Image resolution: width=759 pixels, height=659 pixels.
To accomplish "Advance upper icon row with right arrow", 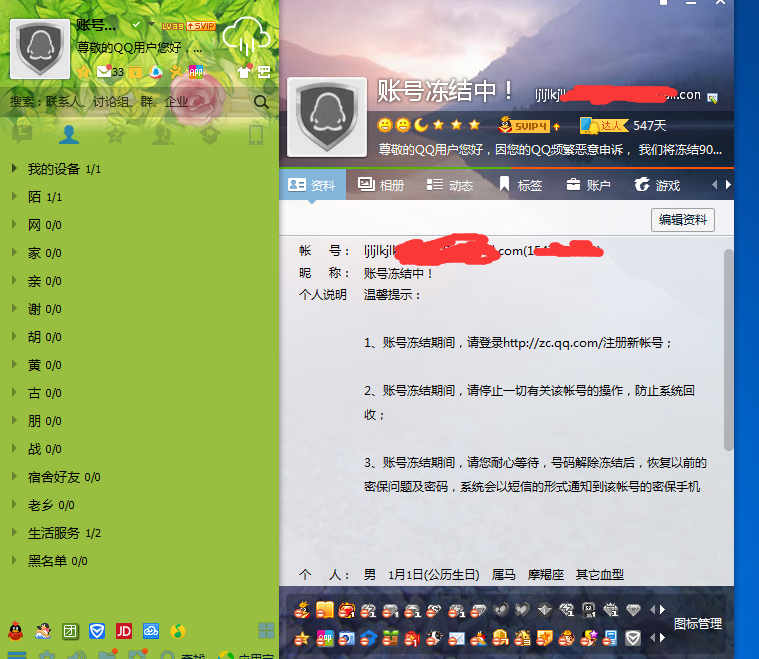I will tap(663, 610).
